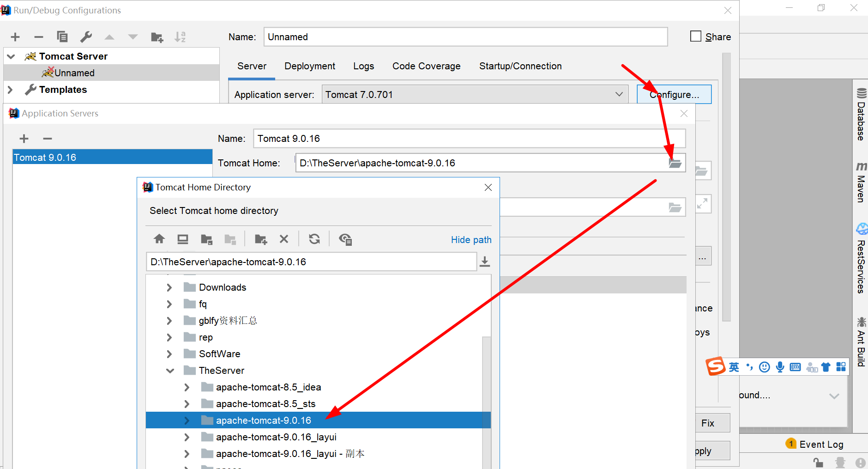This screenshot has width=868, height=469.
Task: Refresh directory tree icon
Action: 314,239
